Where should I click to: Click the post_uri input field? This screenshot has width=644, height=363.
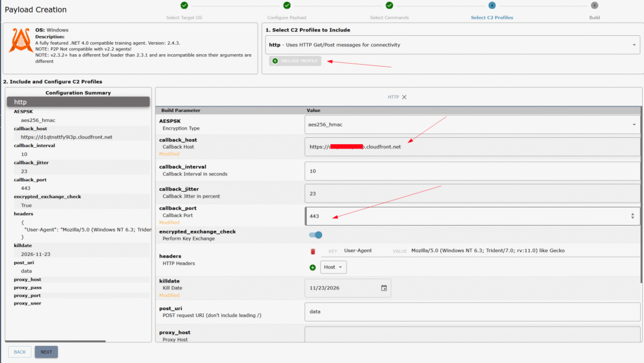click(472, 311)
